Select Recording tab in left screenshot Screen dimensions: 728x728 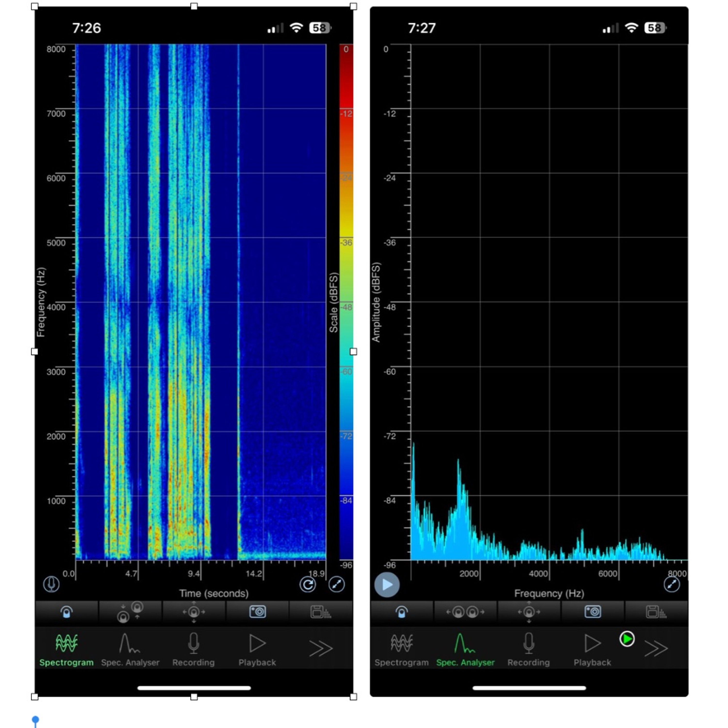(193, 650)
